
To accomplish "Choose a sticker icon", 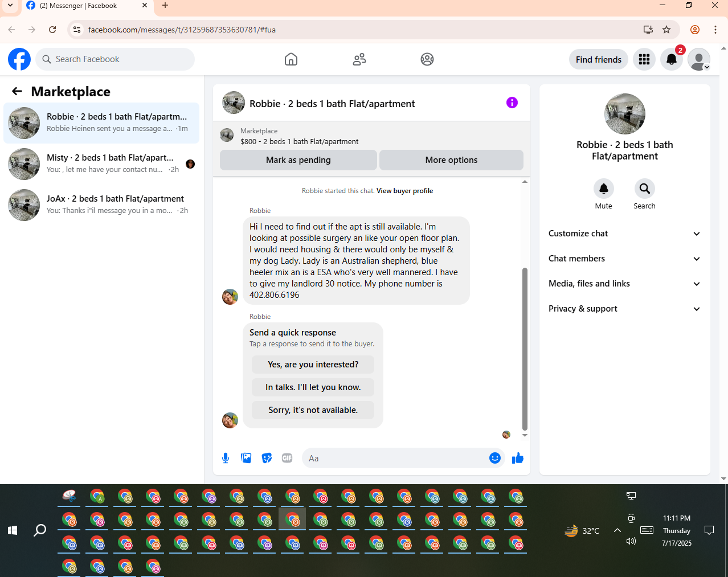I will point(267,458).
